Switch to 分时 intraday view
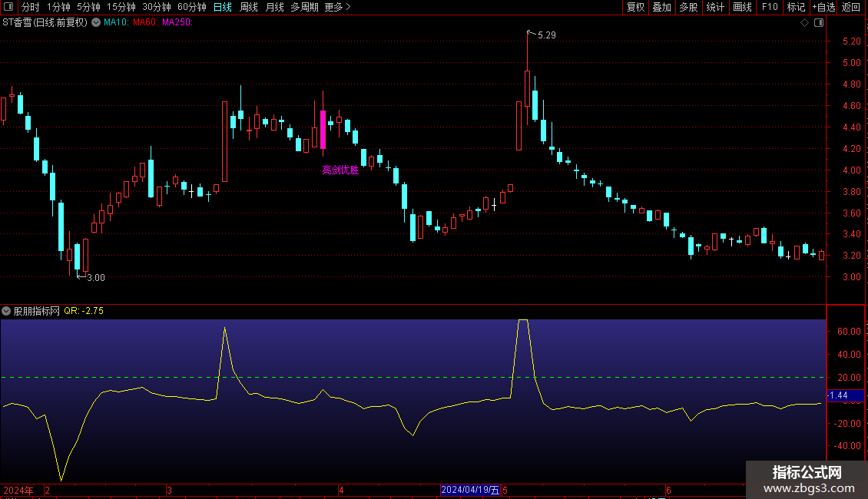The width and height of the screenshot is (868, 499). tap(31, 7)
